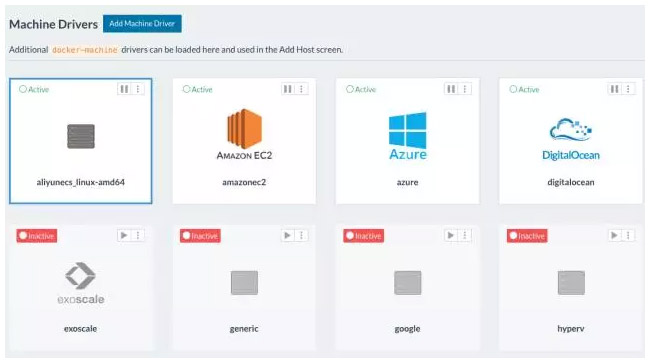Image resolution: width=660 pixels, height=364 pixels.
Task: Click the aliyunecs server stack icon
Action: click(x=81, y=136)
